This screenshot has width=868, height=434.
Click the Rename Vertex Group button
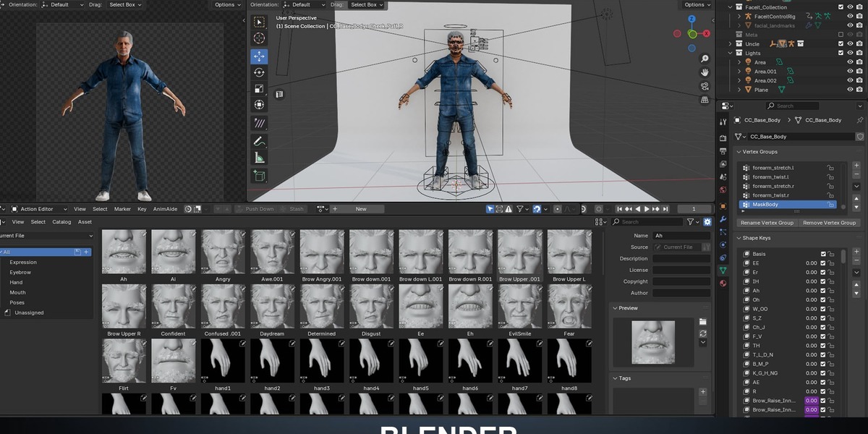point(767,223)
